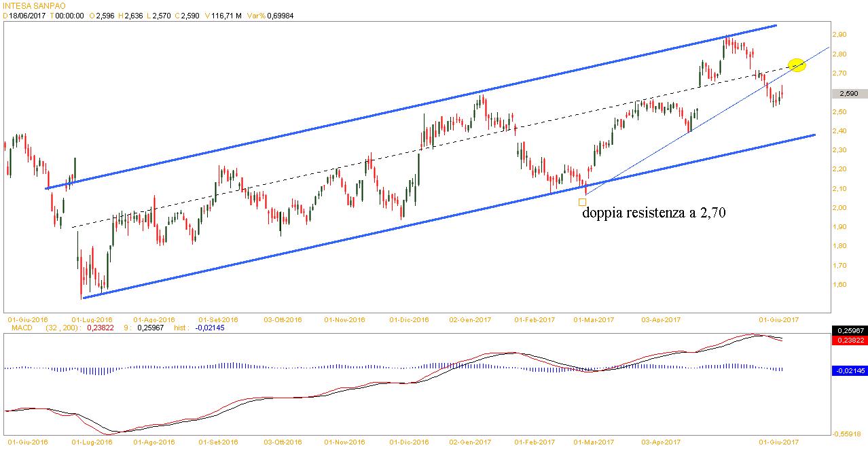This screenshot has width=868, height=454.
Task: Click the time value 00:00:00
Action: point(69,15)
